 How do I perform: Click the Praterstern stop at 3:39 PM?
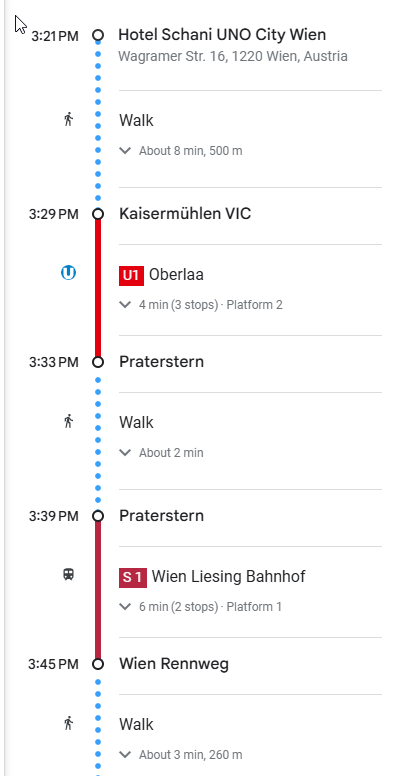161,515
